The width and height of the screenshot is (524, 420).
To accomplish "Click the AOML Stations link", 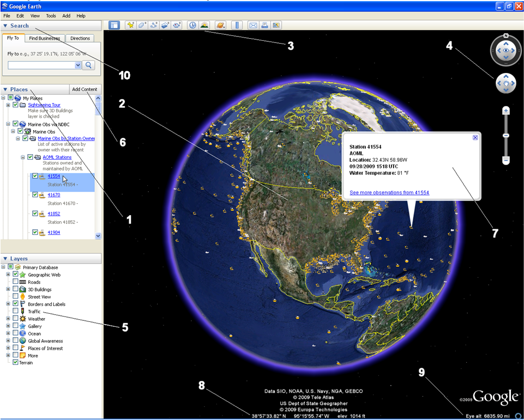I will point(57,157).
